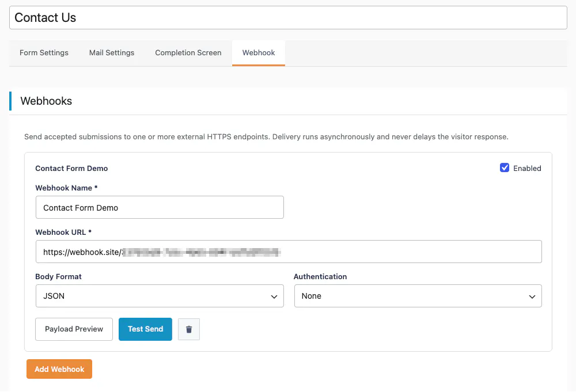Click the Add Webhook button
This screenshot has height=392, width=576.
point(59,369)
